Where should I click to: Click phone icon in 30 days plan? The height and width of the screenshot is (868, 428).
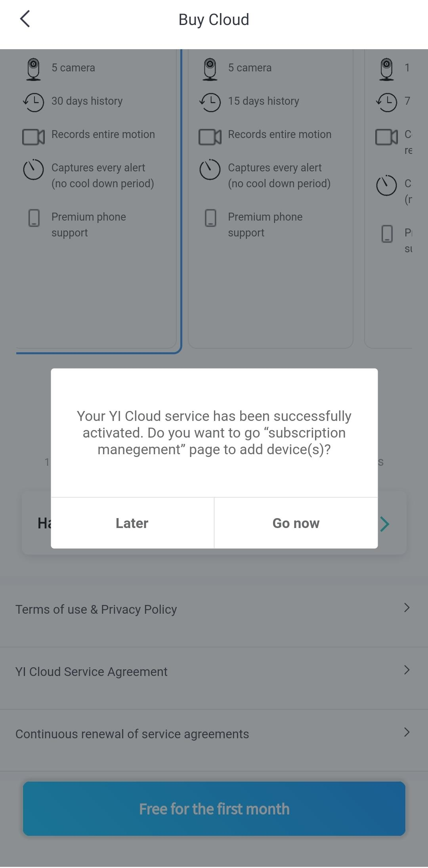point(34,218)
